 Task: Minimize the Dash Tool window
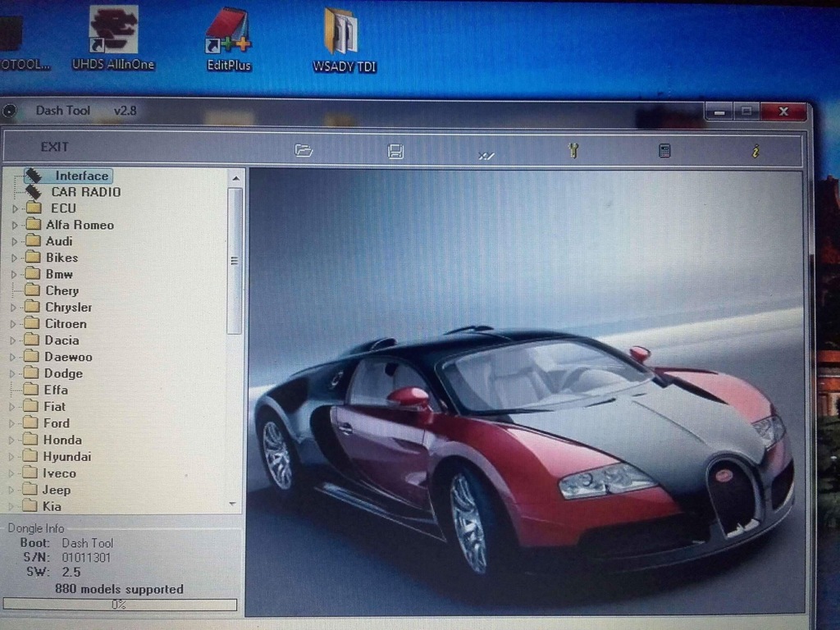719,112
